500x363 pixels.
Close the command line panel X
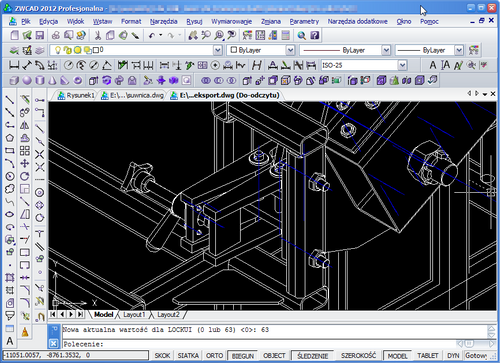[x=53, y=343]
